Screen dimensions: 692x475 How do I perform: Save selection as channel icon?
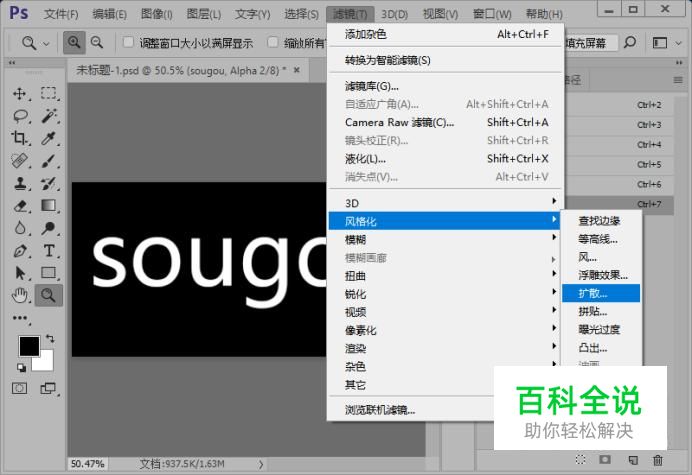605,460
